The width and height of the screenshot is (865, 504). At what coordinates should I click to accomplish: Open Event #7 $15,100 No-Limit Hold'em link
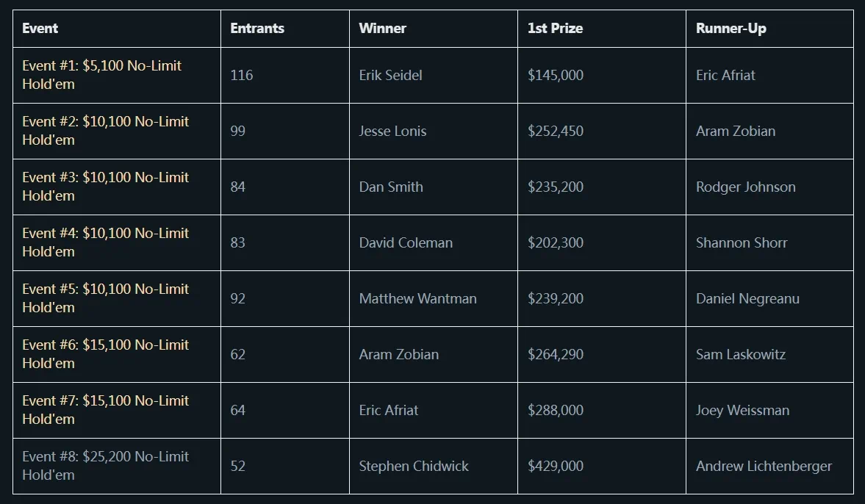105,401
